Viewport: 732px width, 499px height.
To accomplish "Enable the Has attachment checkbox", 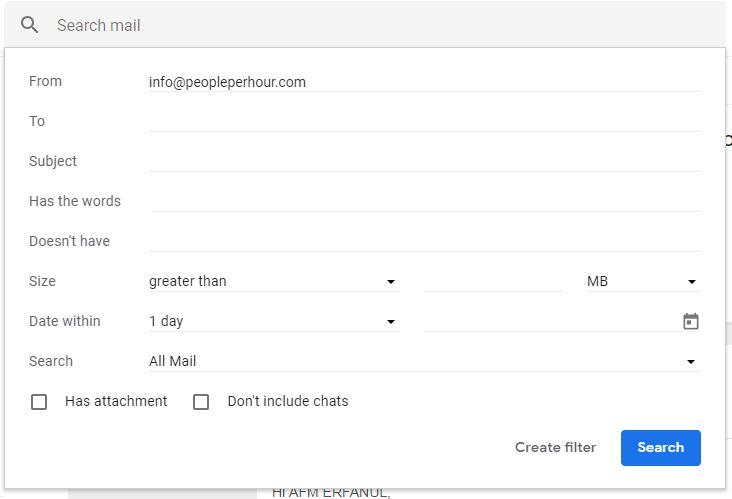I will pos(39,401).
